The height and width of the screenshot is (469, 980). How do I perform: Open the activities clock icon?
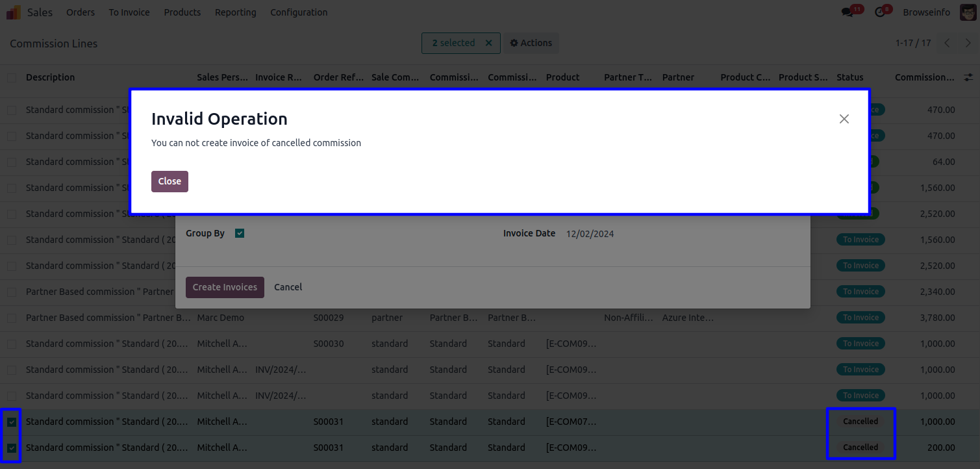coord(880,12)
